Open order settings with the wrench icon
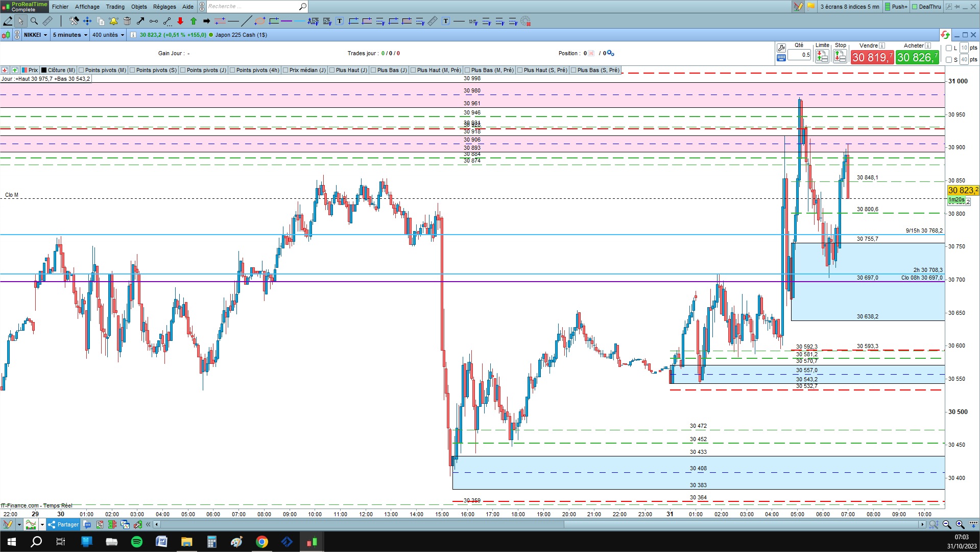980x552 pixels. coord(781,48)
